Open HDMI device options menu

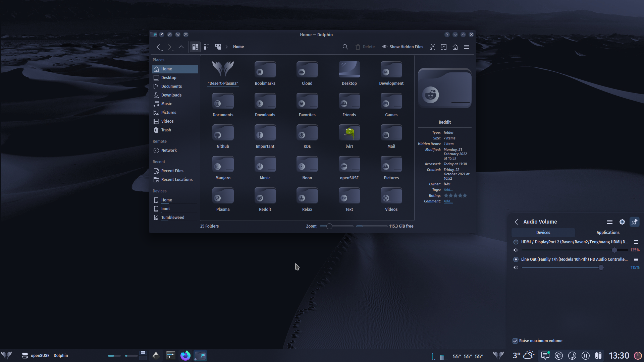click(636, 242)
